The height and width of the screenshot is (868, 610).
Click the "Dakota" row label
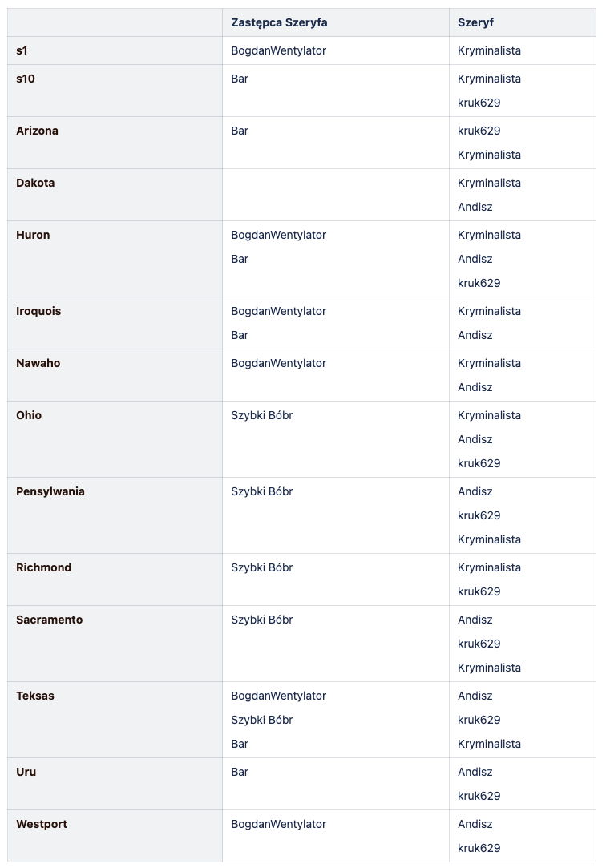click(35, 183)
